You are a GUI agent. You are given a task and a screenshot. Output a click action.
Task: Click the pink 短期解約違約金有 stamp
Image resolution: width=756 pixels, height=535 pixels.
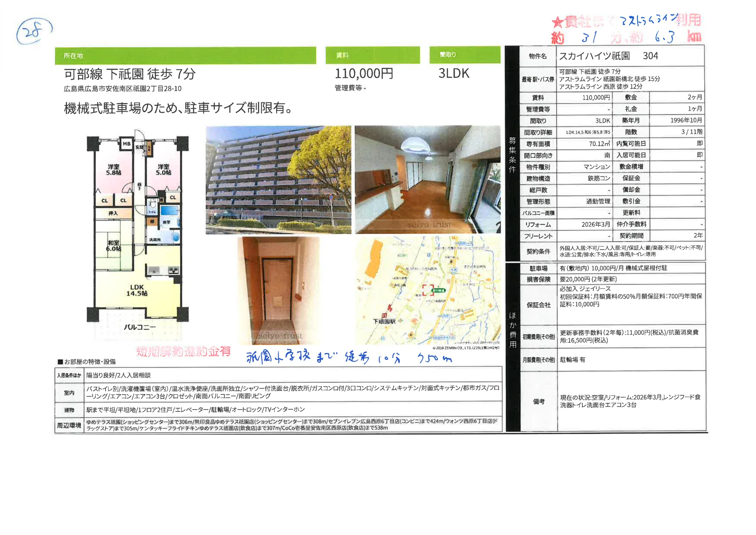tap(183, 352)
